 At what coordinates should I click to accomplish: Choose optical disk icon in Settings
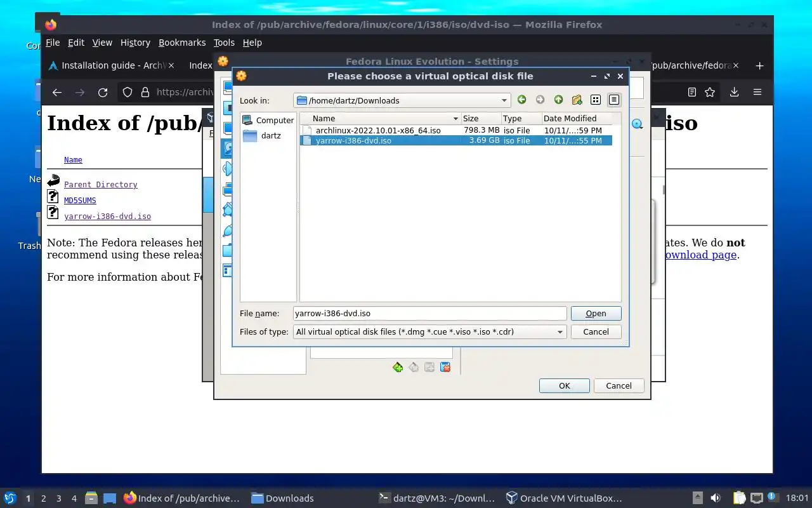click(638, 124)
